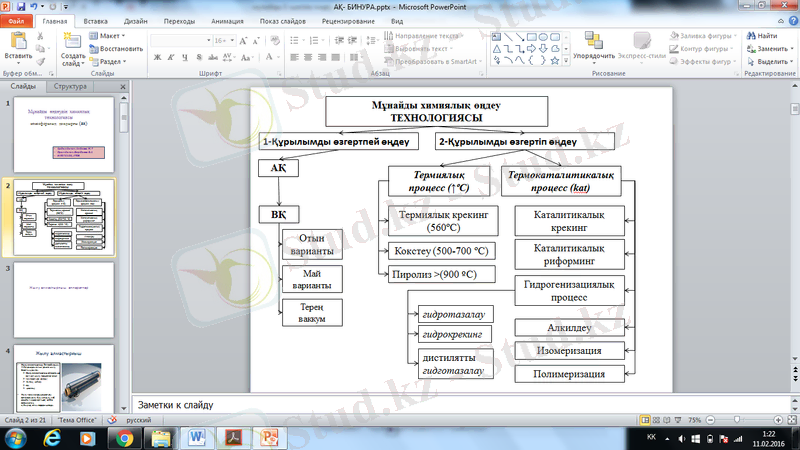Open Internet Explorer from the taskbar

click(53, 437)
